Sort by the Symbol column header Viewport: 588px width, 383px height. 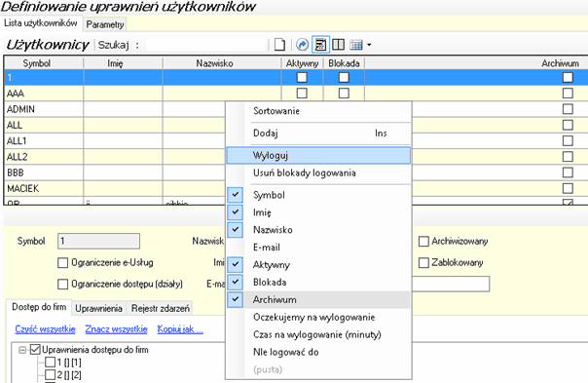tap(44, 63)
